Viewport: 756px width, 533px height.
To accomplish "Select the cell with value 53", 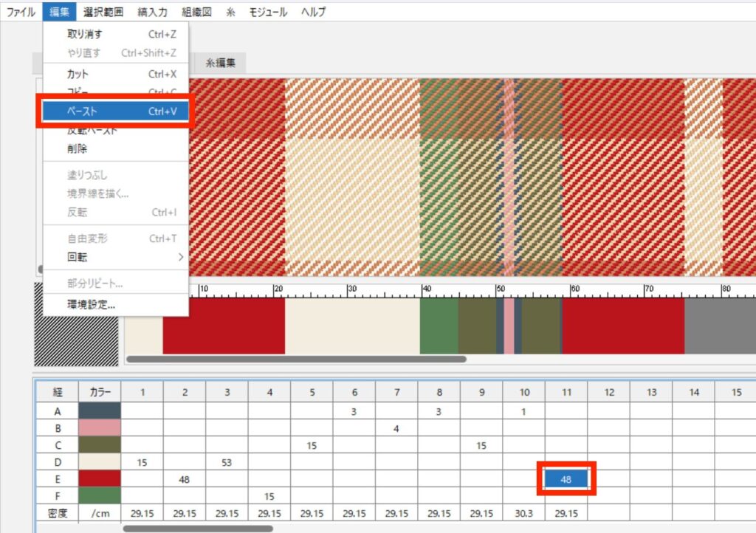I will point(227,462).
